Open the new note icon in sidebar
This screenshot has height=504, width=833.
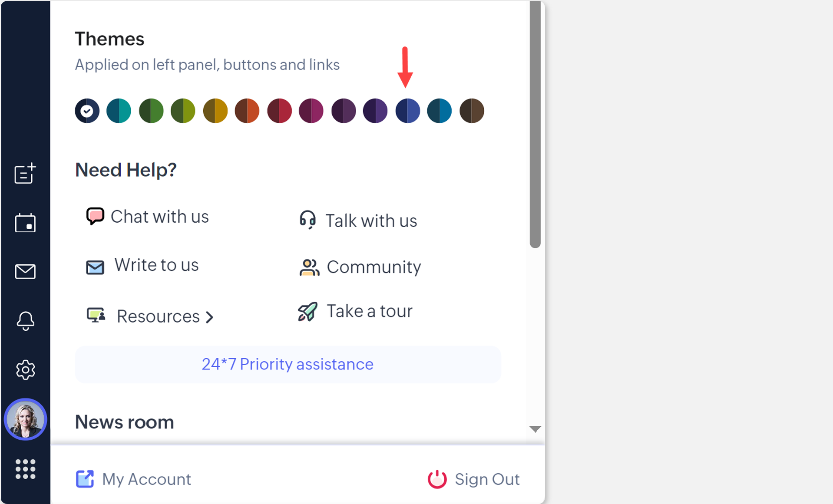[x=25, y=174]
